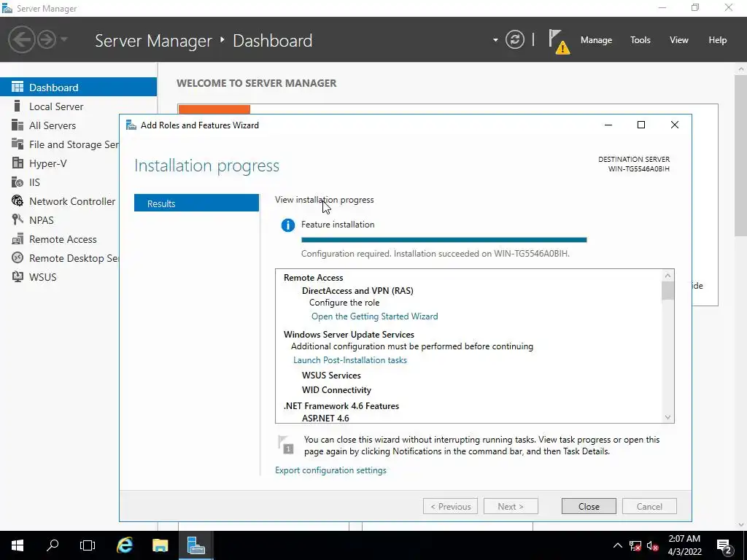Viewport: 747px width, 560px height.
Task: Click the Next button in wizard
Action: [x=511, y=506]
